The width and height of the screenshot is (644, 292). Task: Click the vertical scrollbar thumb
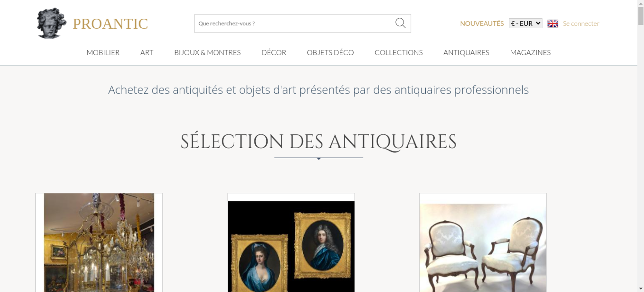coord(641,16)
